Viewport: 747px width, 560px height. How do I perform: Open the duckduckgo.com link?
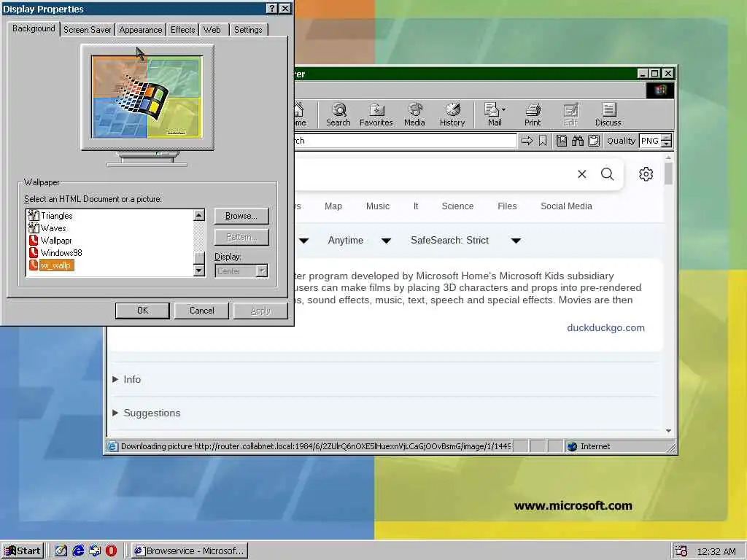(605, 327)
